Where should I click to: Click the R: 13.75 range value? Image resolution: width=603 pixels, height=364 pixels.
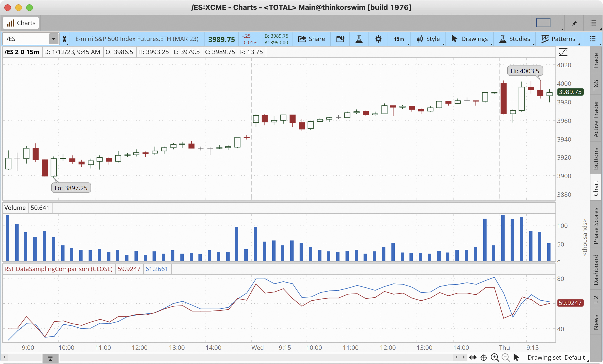(251, 52)
